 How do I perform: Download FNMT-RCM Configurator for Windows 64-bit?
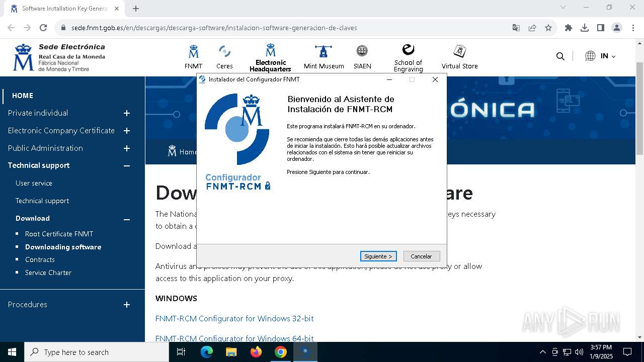click(234, 338)
